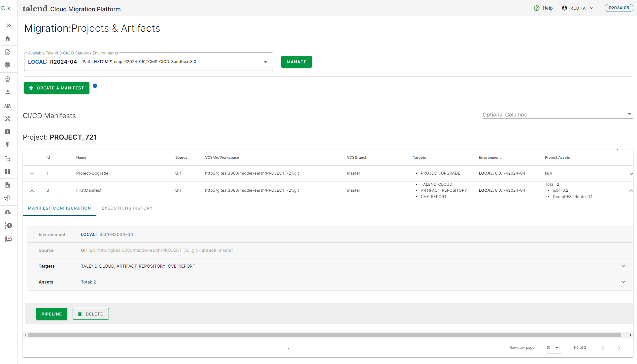Open the REDHA user account menu

[578, 8]
